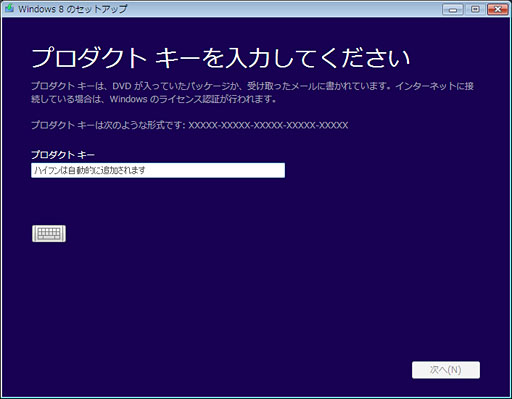512x399 pixels.
Task: Click the window title Windows 8 のセットアップ
Action: (73, 9)
